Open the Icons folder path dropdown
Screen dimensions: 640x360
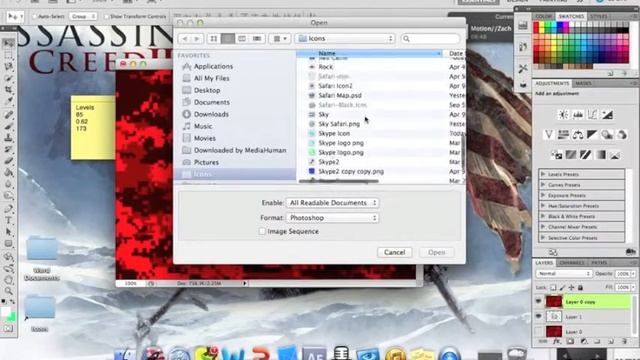click(x=345, y=39)
